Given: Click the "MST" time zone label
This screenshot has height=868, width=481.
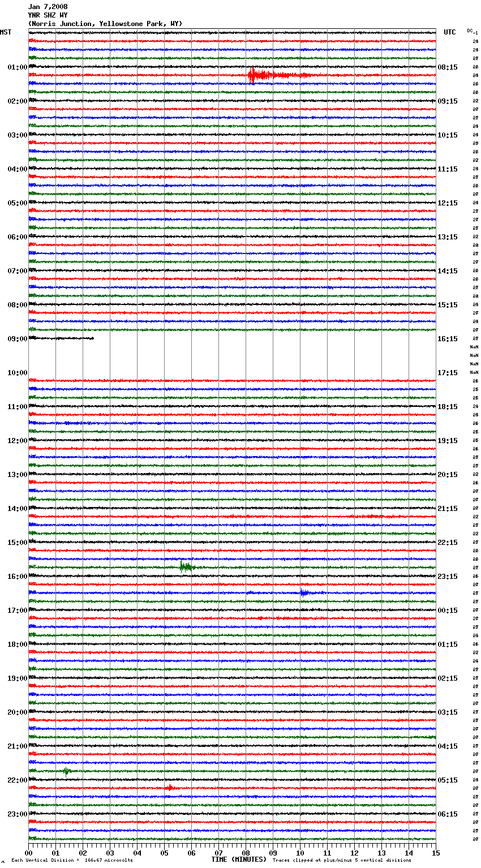Looking at the screenshot, I should [6, 32].
